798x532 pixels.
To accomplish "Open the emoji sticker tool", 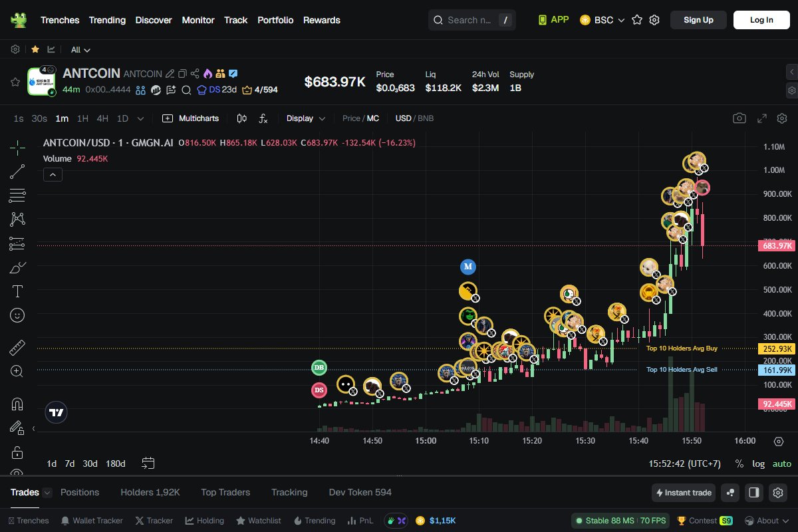I will (17, 315).
